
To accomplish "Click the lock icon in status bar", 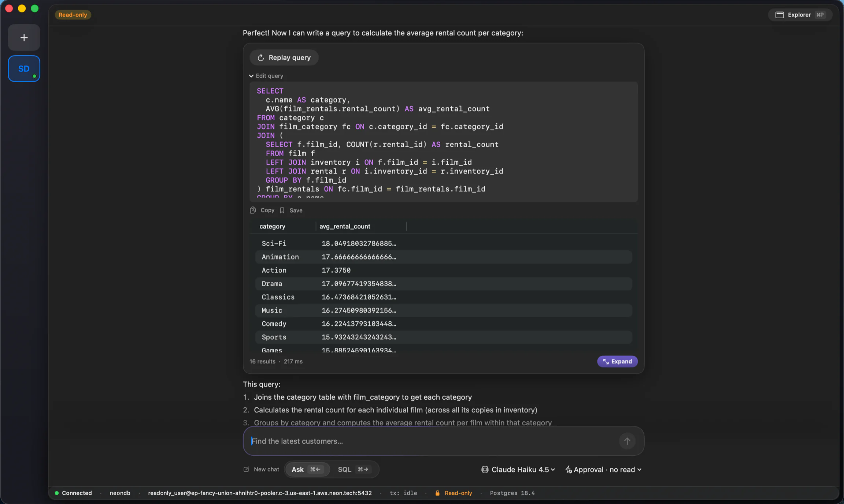I will [x=437, y=493].
